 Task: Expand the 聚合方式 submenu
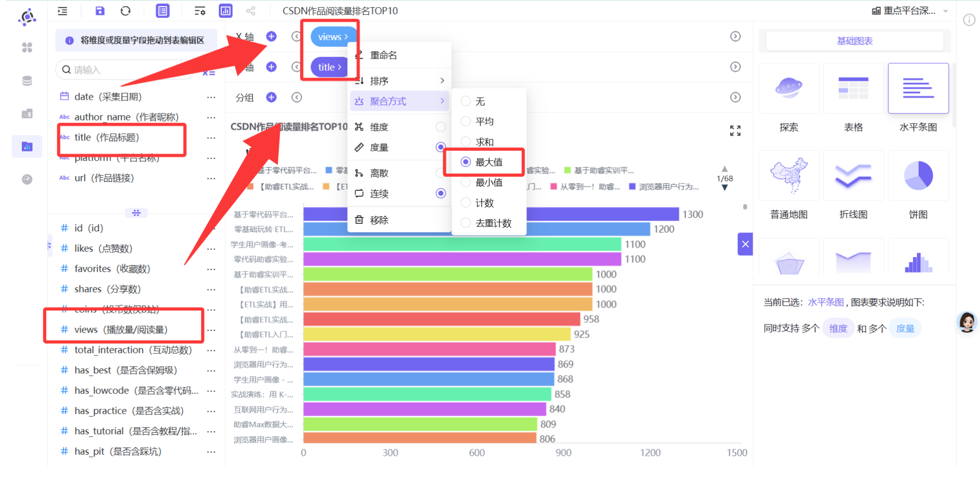click(399, 101)
